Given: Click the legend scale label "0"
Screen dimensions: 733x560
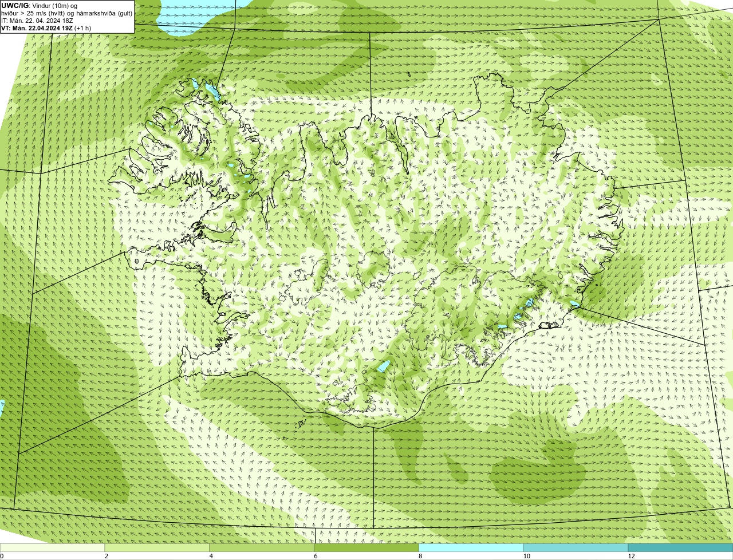Looking at the screenshot, I should pyautogui.click(x=2, y=556).
